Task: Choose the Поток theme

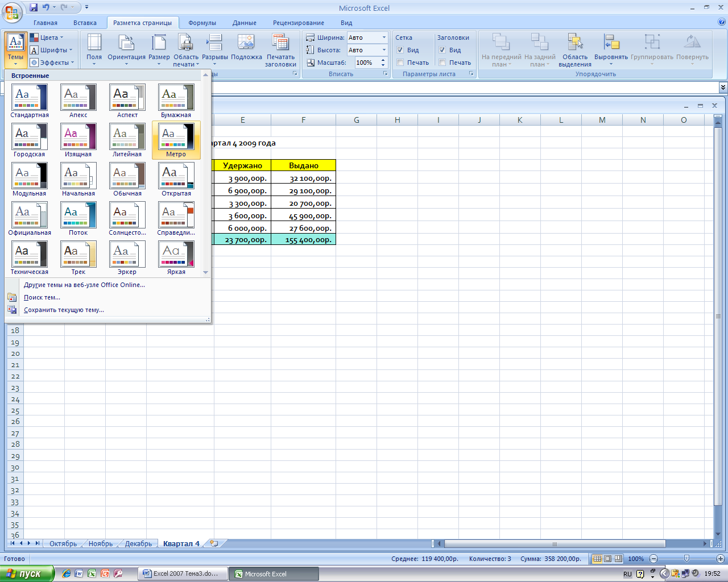Action: pyautogui.click(x=78, y=218)
